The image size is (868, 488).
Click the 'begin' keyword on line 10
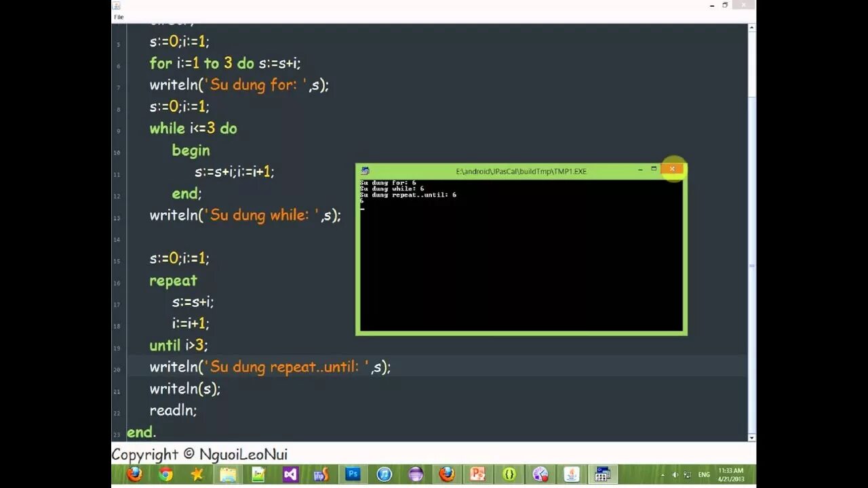pyautogui.click(x=191, y=150)
